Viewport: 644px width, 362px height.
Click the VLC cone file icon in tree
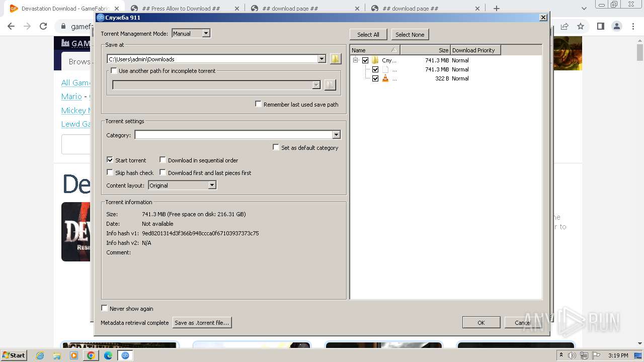coord(385,78)
